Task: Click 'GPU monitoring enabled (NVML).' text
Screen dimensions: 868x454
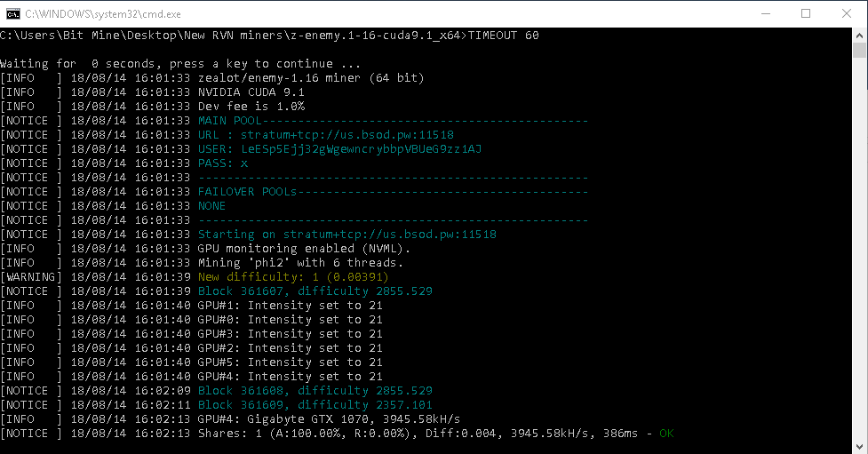Action: pyautogui.click(x=305, y=249)
